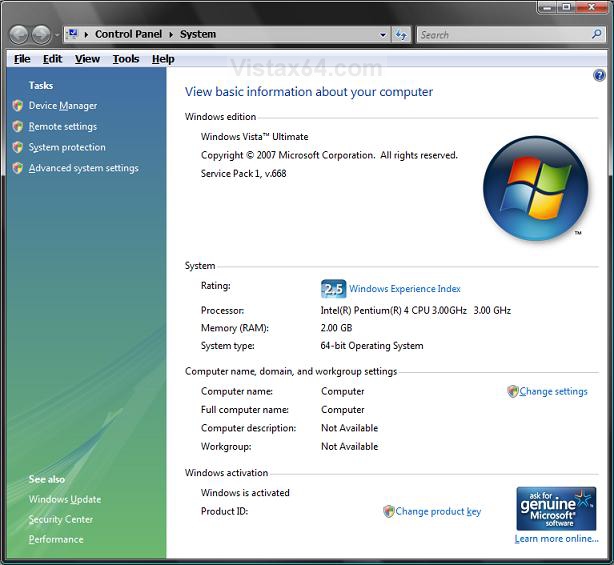Open Windows Update in See also

(65, 499)
